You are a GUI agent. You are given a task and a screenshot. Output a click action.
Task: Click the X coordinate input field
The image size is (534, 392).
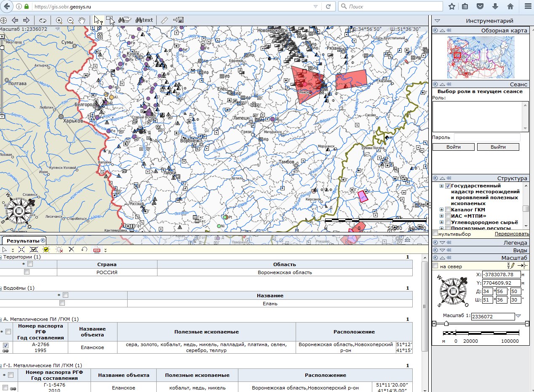[501, 275]
